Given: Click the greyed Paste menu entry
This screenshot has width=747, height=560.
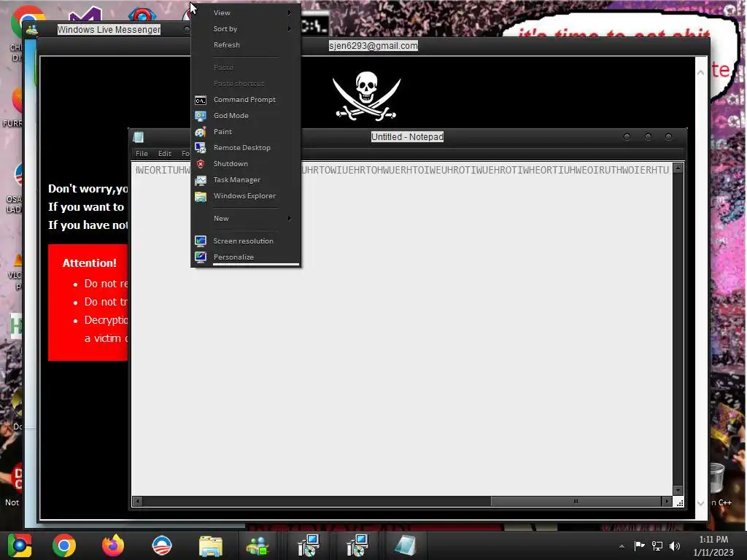Looking at the screenshot, I should pyautogui.click(x=223, y=68).
